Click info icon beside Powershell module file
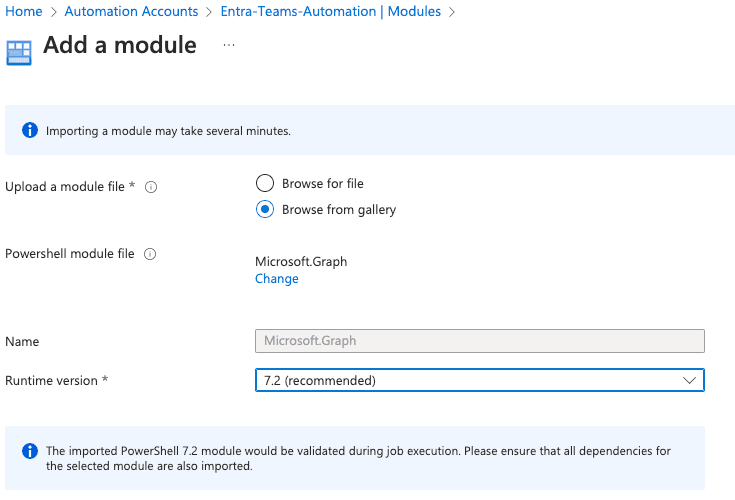 click(x=150, y=254)
